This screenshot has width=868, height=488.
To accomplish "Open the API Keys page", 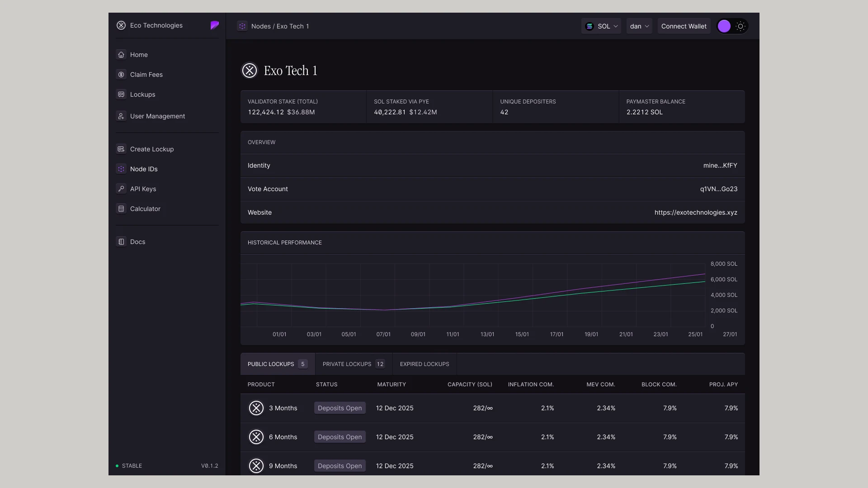I will (x=167, y=189).
